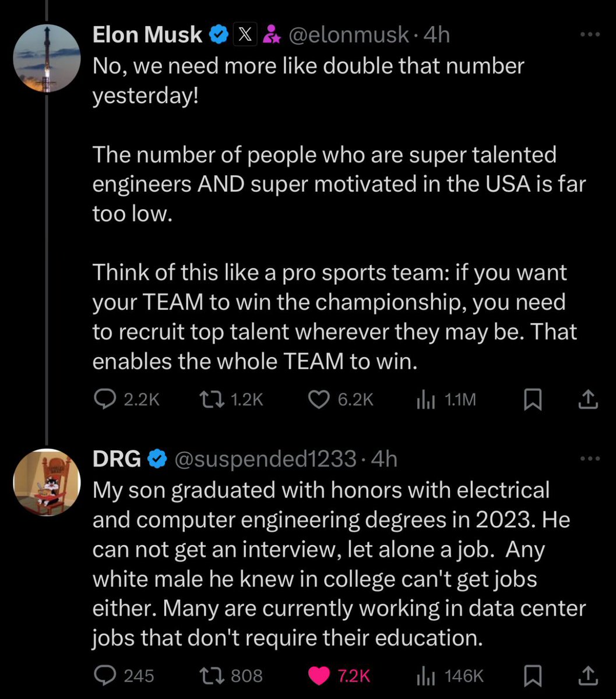Viewport: 616px width, 699px height.
Task: Share DRG's post
Action: [587, 675]
